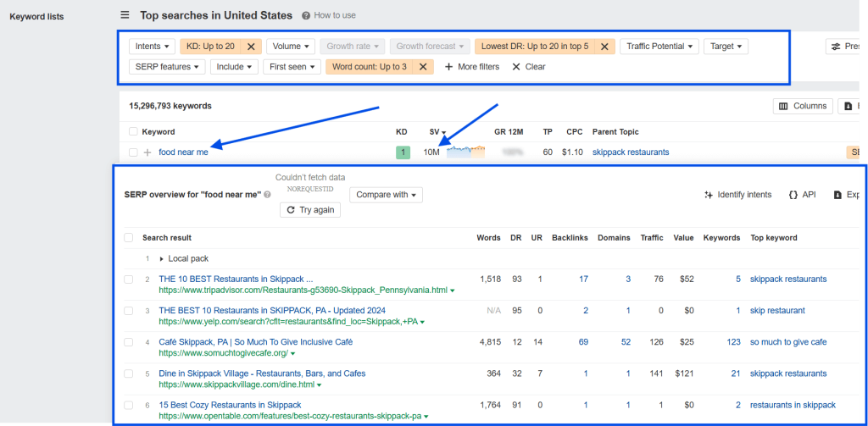Viewport: 868px width, 426px height.
Task: Open top keyword restaurants in skippack
Action: pyautogui.click(x=793, y=405)
